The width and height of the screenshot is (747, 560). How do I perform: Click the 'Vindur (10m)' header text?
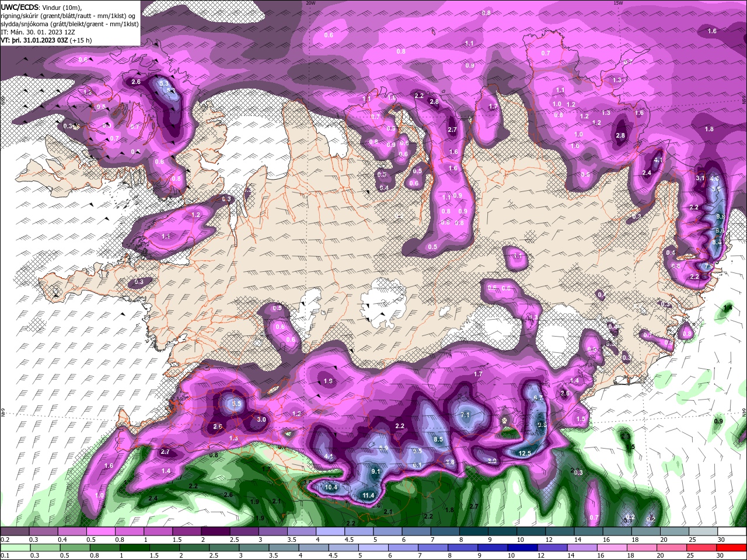(62, 7)
